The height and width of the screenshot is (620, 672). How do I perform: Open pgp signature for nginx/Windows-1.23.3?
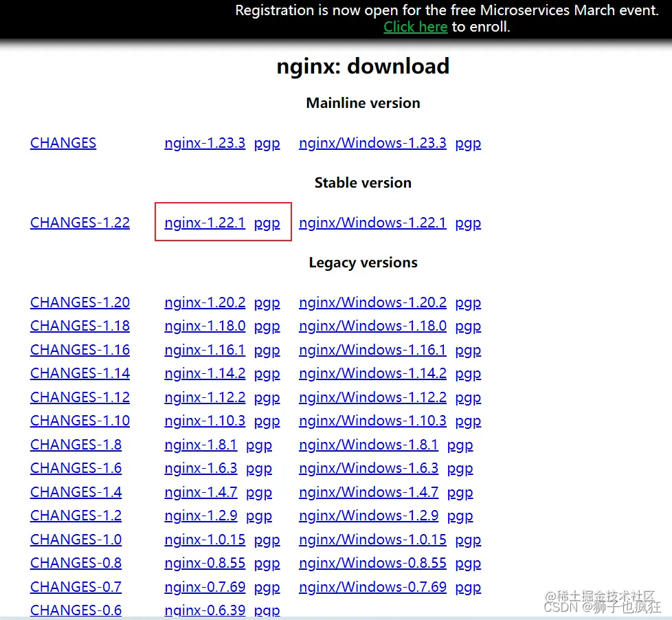tap(468, 144)
